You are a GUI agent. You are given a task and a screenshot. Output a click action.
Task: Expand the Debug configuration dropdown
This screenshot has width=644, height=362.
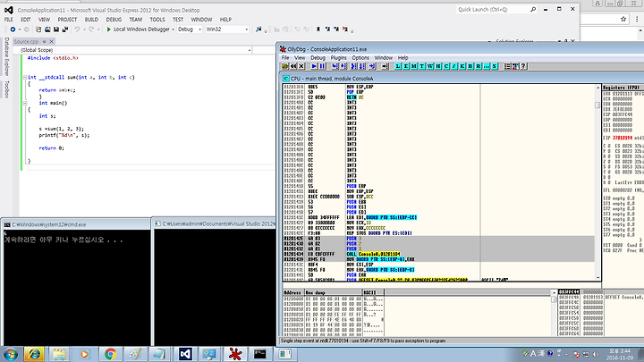coord(200,29)
